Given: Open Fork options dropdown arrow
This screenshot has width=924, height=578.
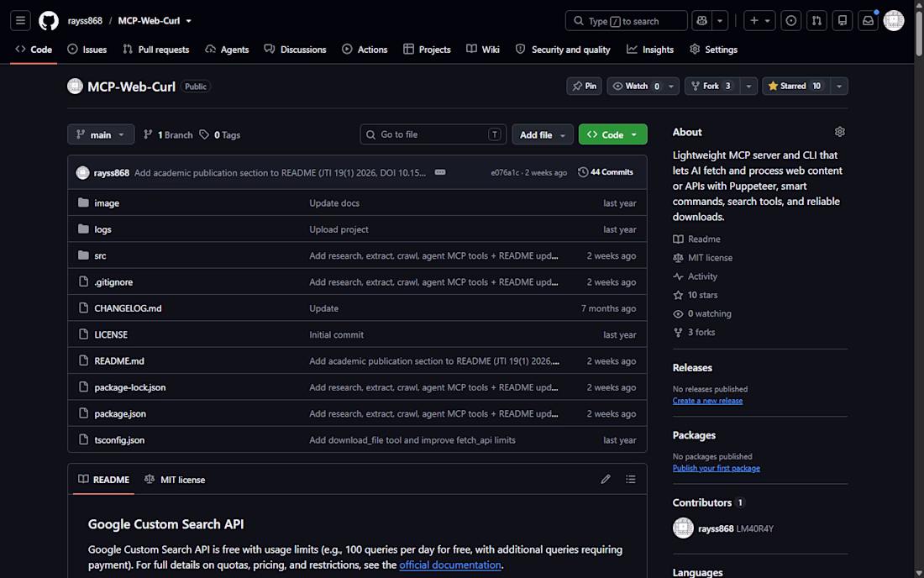Looking at the screenshot, I should [x=748, y=86].
